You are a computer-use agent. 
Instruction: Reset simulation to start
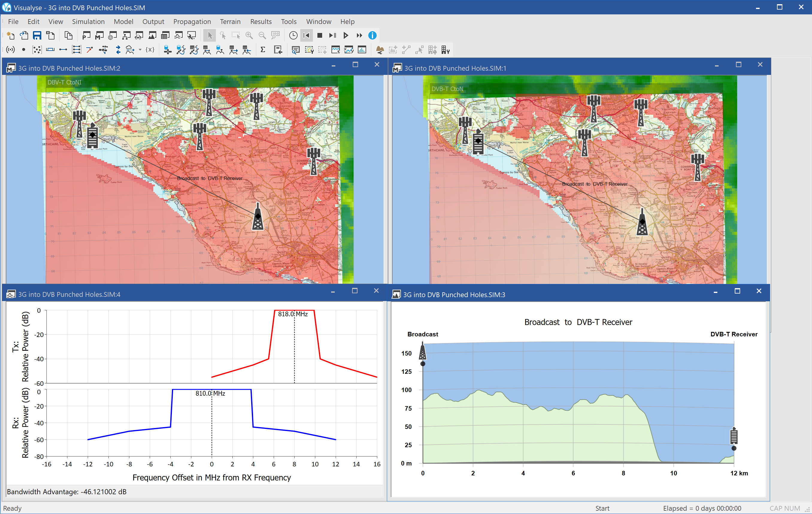(x=307, y=35)
